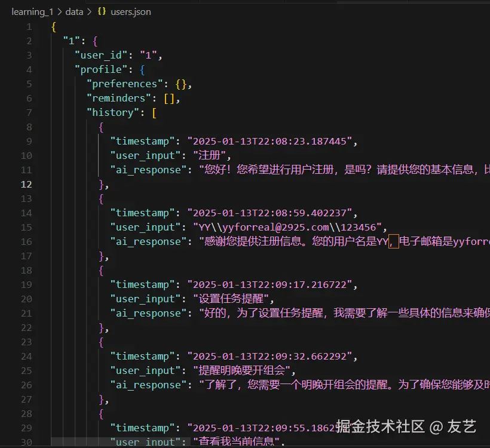Click the "reminders" key text

pos(119,98)
